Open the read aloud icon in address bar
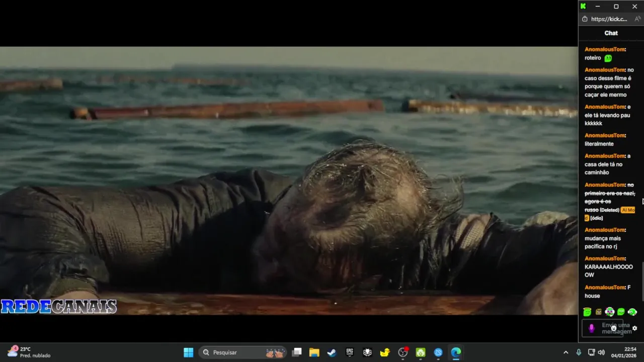 [637, 19]
